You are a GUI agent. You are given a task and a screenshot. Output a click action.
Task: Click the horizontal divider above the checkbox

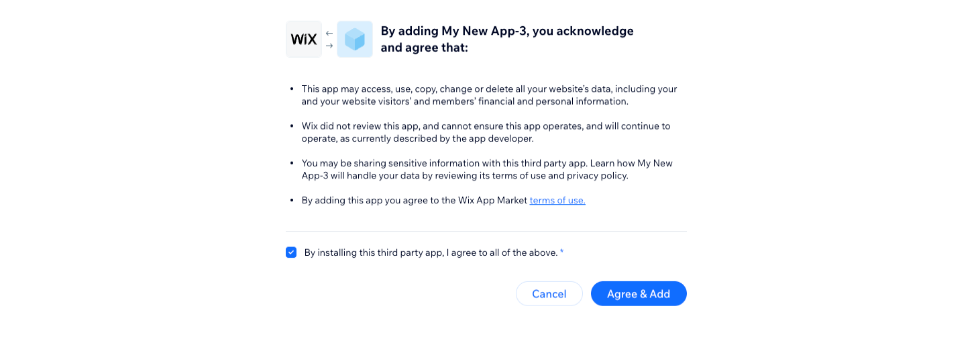point(486,232)
